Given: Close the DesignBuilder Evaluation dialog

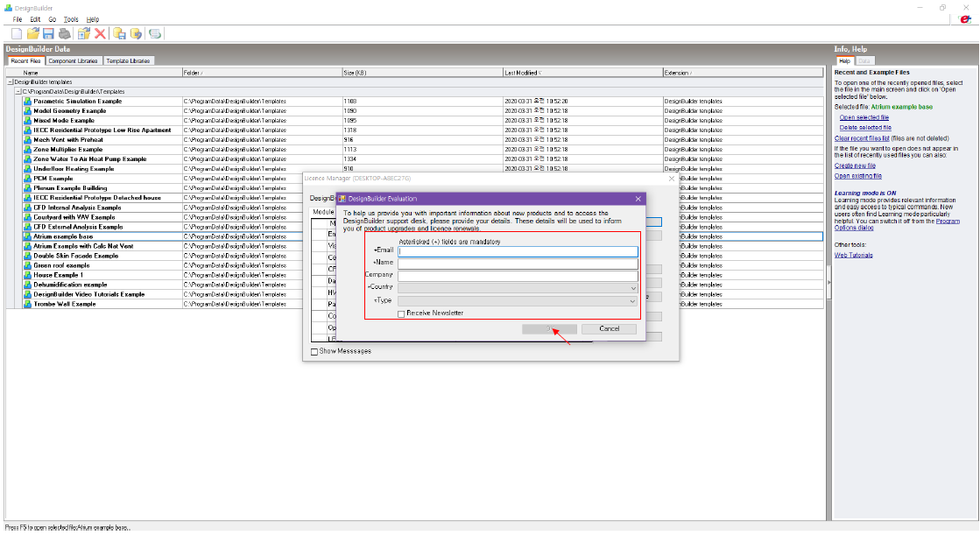Looking at the screenshot, I should (x=638, y=199).
